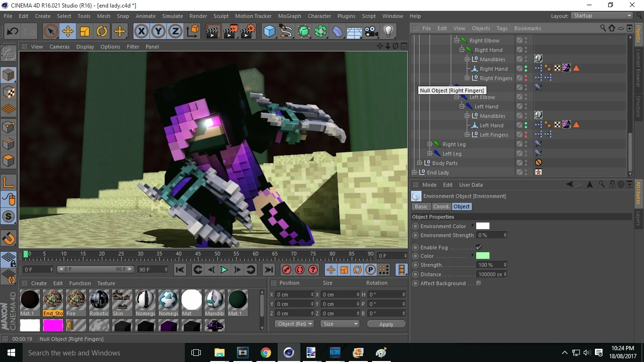
Task: Choose the Scale tool
Action: point(85,32)
